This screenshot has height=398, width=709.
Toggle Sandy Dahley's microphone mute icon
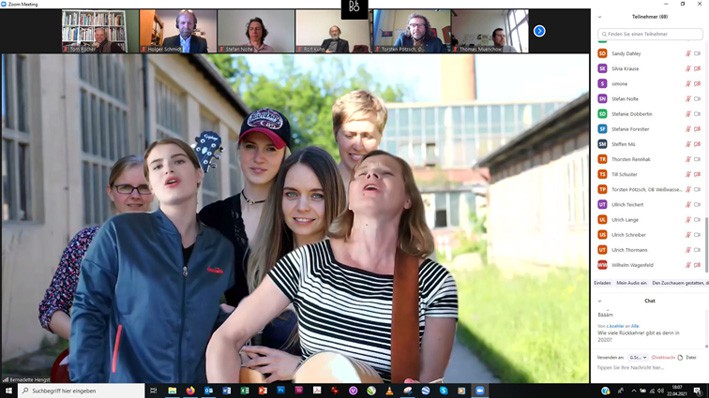click(x=688, y=53)
